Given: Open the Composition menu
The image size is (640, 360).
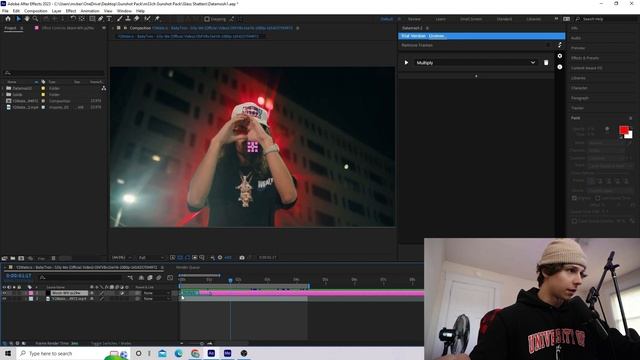Looking at the screenshot, I should tap(36, 11).
